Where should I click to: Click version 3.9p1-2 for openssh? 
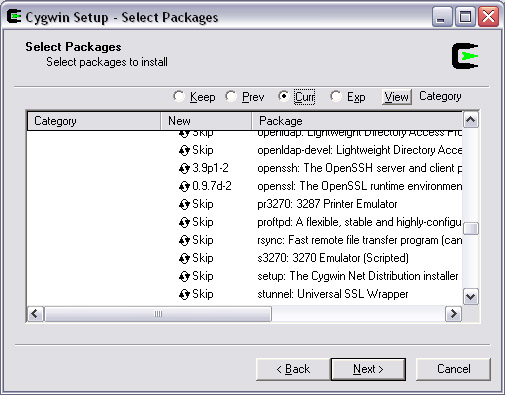pyautogui.click(x=210, y=168)
